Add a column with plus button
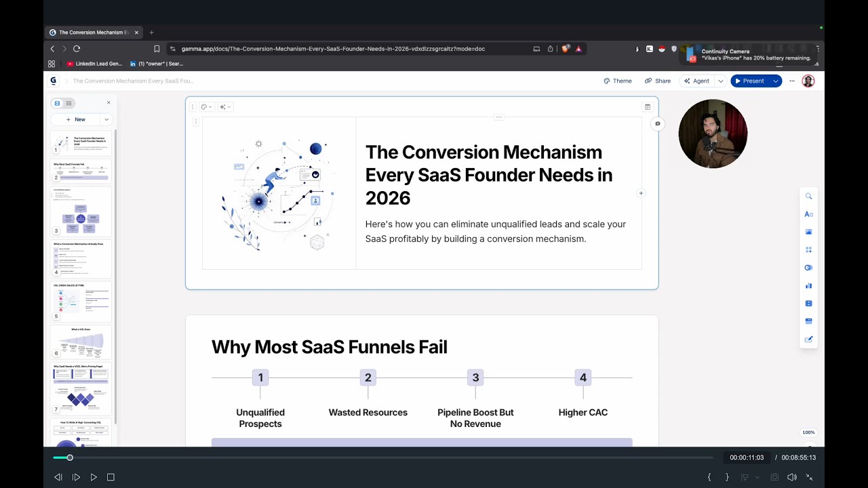 [x=641, y=193]
